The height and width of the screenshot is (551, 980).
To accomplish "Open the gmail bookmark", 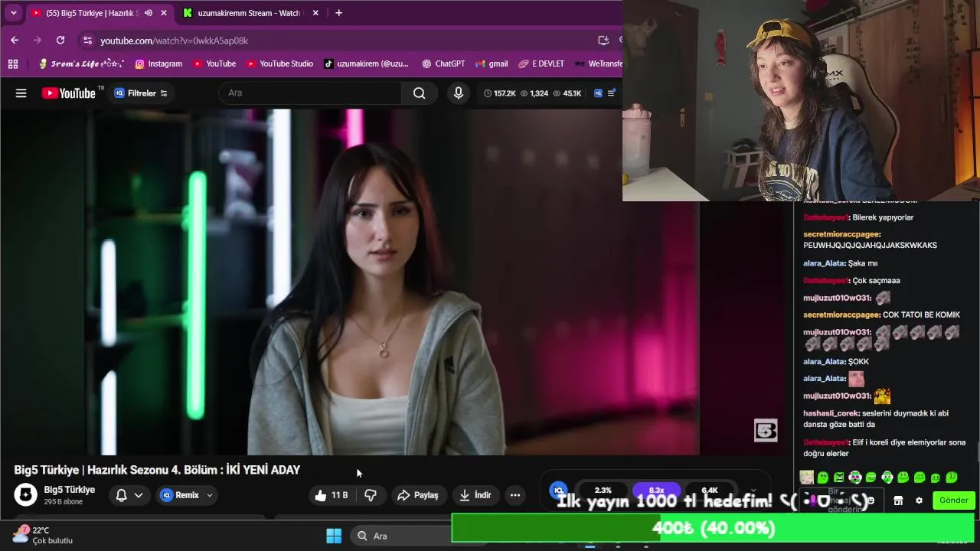I will point(492,64).
